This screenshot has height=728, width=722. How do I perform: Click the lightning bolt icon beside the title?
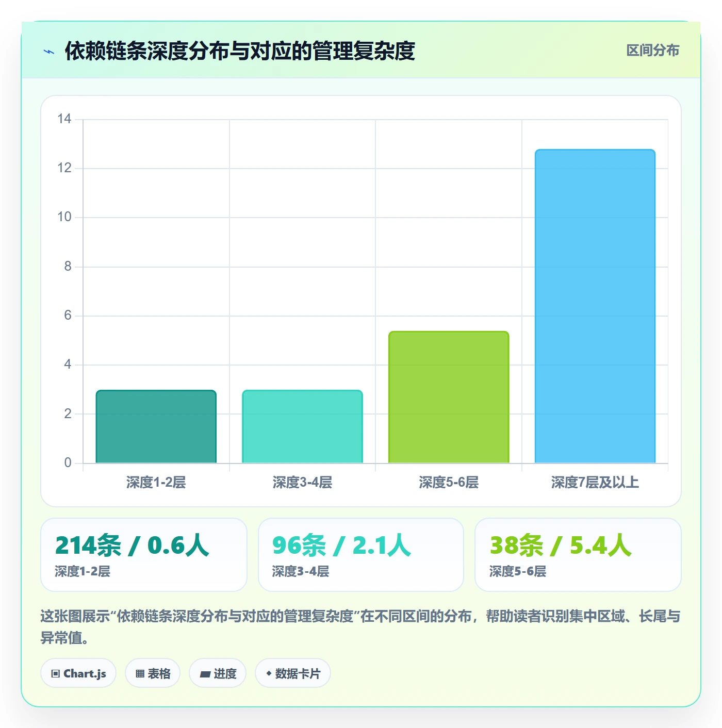[x=49, y=52]
